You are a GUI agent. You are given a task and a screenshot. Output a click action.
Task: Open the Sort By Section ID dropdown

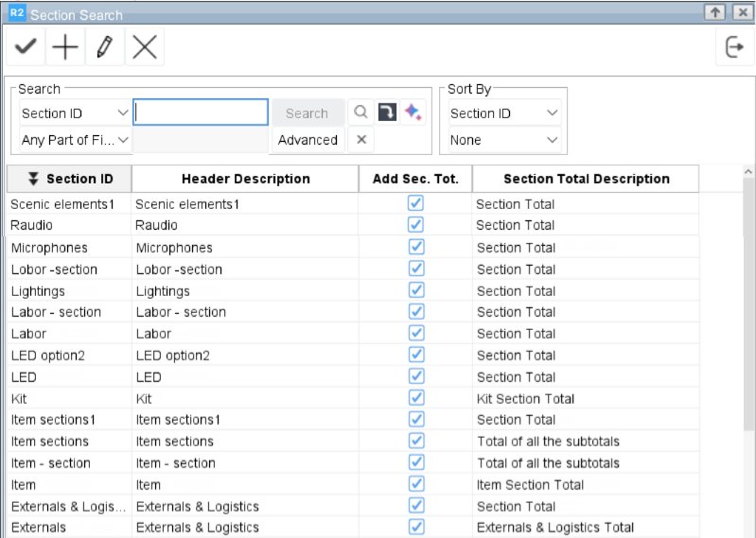(503, 113)
